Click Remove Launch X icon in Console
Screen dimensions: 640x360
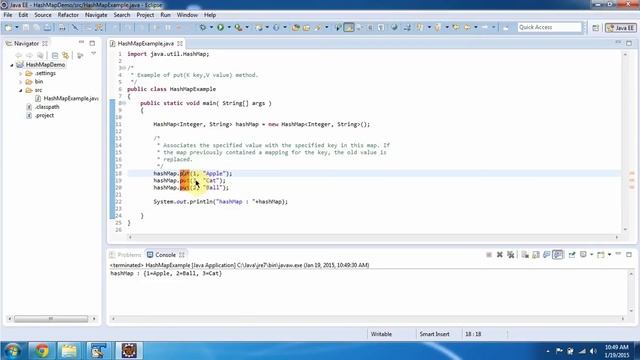click(x=500, y=255)
